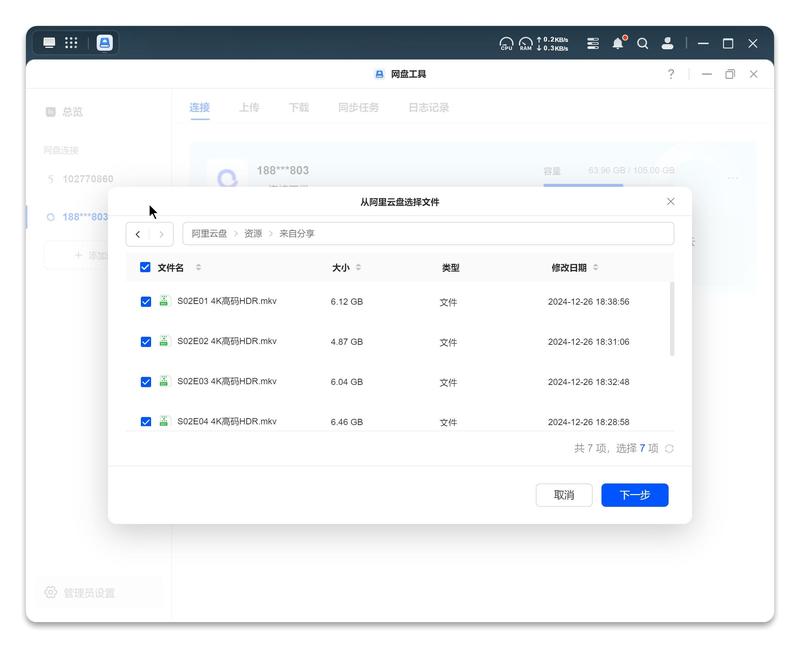Click the S02E01 mkv file icon
This screenshot has width=800, height=648.
coord(164,301)
